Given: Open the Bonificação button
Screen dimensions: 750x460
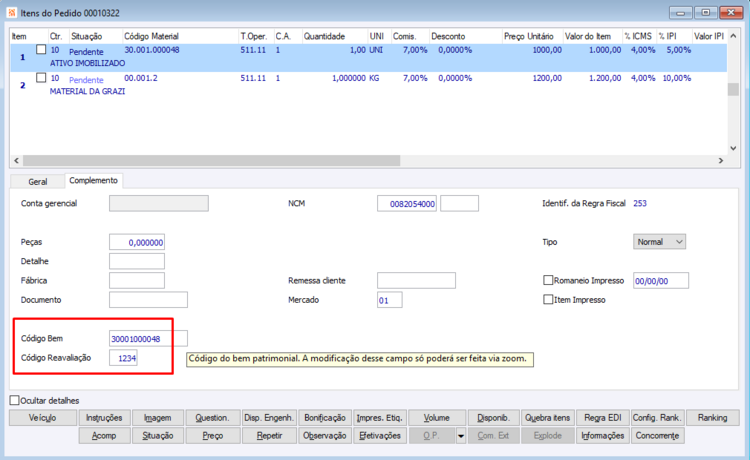Looking at the screenshot, I should [x=325, y=417].
